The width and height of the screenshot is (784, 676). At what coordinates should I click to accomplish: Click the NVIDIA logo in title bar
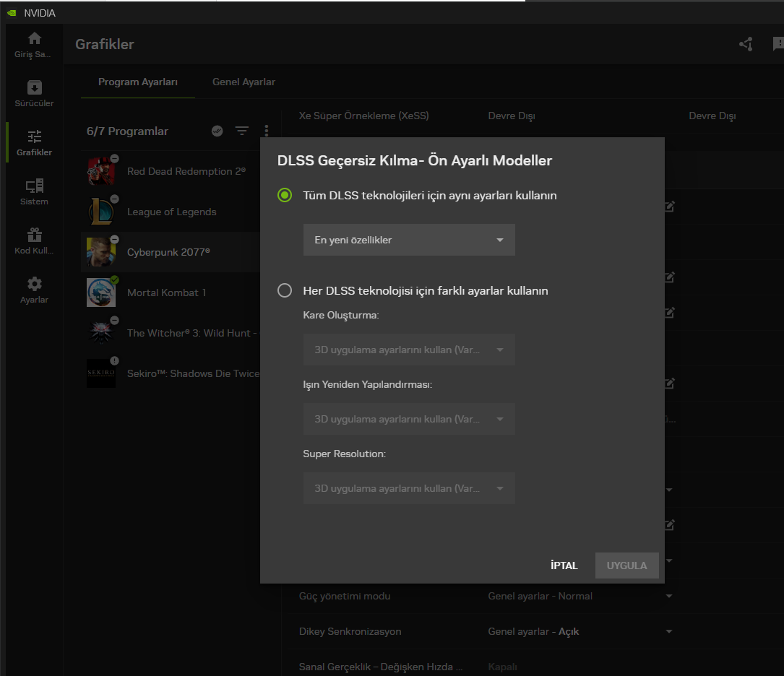(12, 13)
